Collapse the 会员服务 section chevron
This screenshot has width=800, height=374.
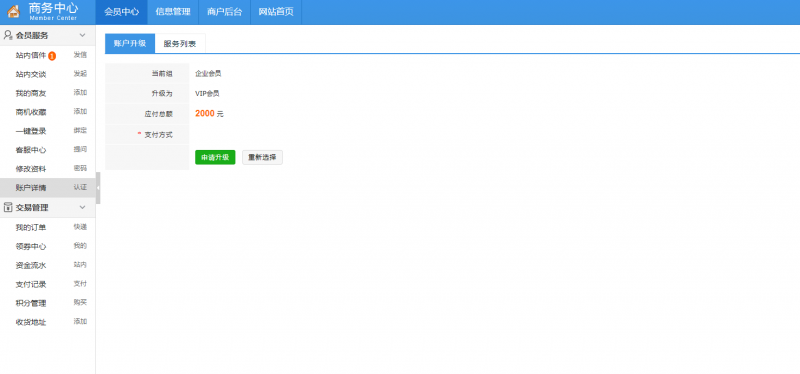(x=82, y=35)
